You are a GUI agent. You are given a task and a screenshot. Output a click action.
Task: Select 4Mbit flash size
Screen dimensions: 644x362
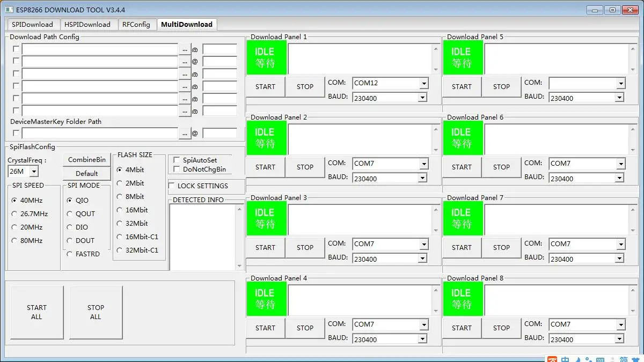[120, 169]
